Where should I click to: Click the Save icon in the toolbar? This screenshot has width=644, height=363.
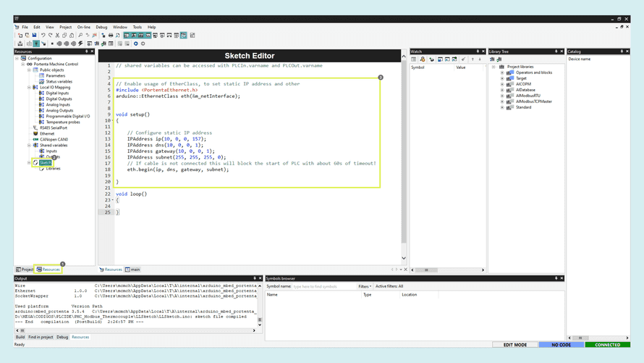coord(34,36)
